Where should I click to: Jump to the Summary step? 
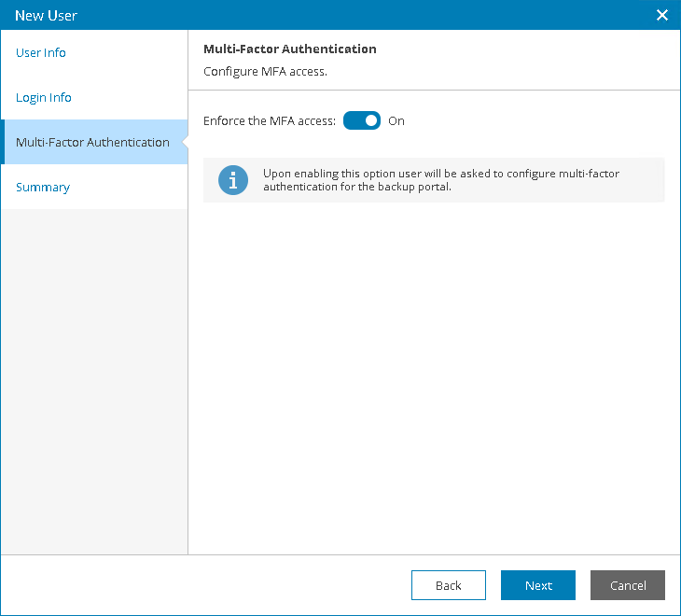click(x=43, y=188)
